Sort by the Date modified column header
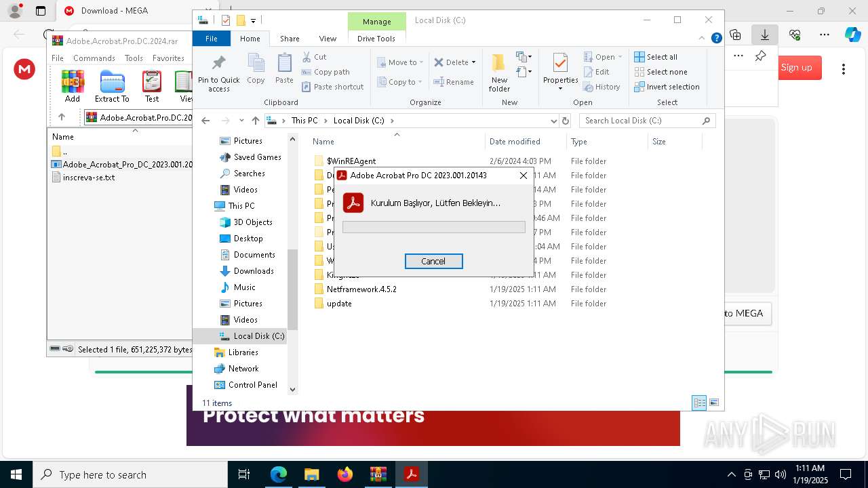The image size is (868, 488). pos(515,142)
